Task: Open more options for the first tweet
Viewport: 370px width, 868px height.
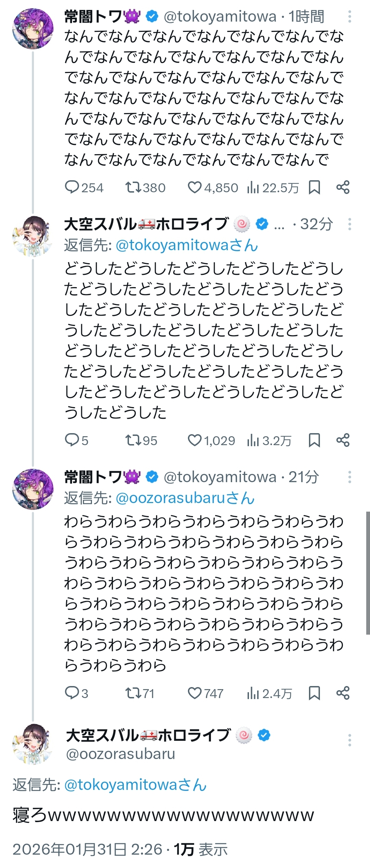Action: pos(349,16)
